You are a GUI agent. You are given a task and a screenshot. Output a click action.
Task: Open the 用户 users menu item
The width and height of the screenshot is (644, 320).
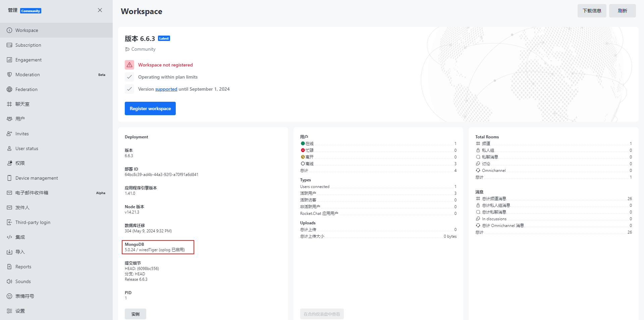pos(20,119)
